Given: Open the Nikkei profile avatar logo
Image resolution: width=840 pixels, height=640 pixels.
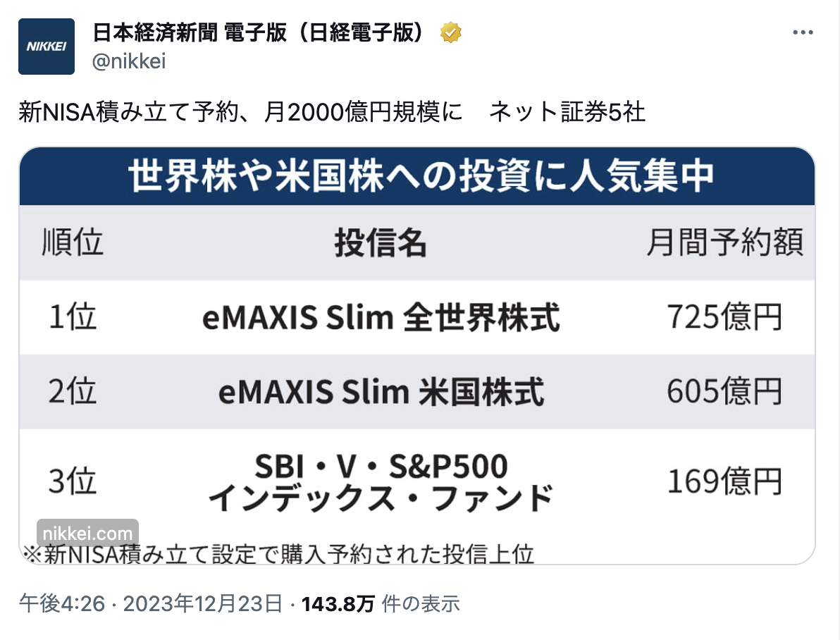Looking at the screenshot, I should pyautogui.click(x=46, y=46).
